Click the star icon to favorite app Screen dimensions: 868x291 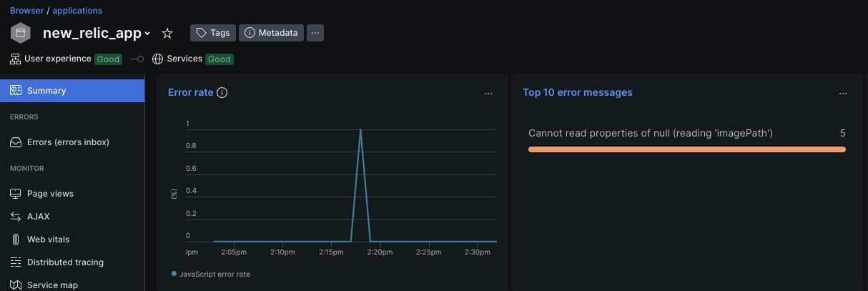(x=167, y=33)
